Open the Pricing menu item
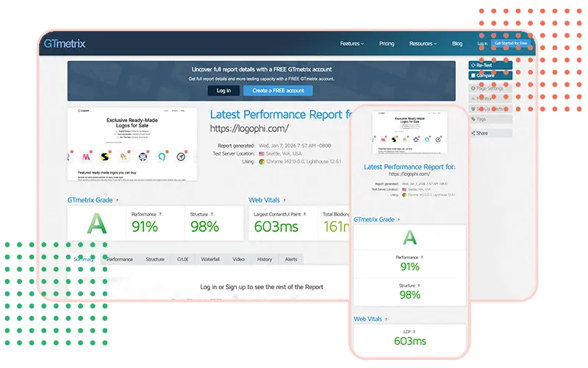Viewport: 588px width, 368px height. (387, 43)
